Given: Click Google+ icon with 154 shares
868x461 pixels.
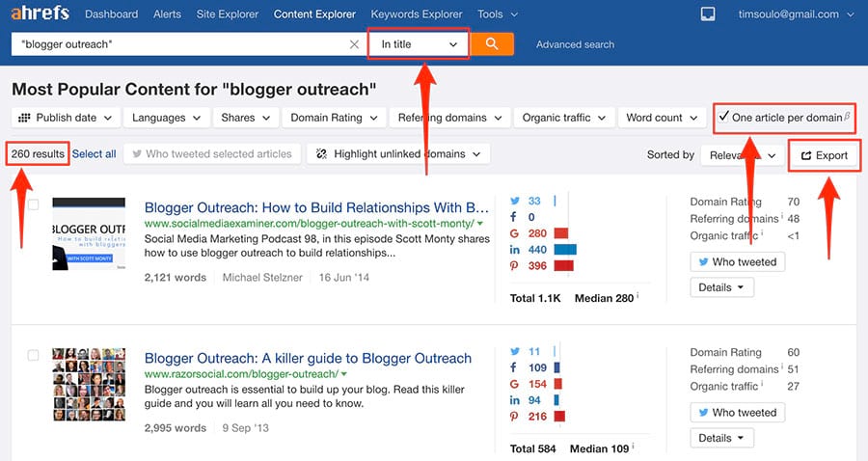Looking at the screenshot, I should pos(514,384).
